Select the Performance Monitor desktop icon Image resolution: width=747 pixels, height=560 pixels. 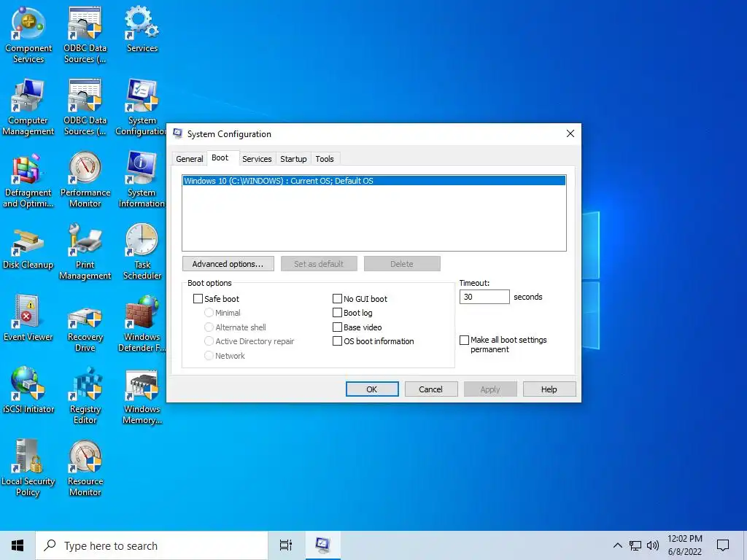pyautogui.click(x=85, y=179)
